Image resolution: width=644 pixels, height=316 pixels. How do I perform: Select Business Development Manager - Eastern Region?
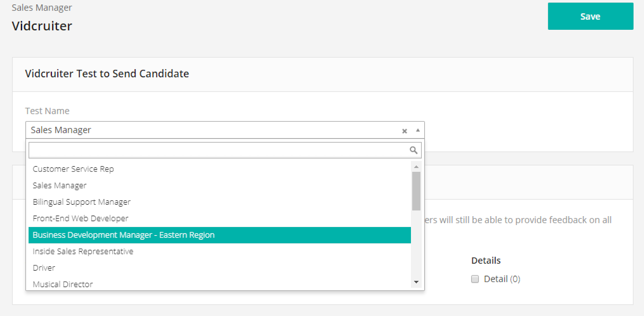tap(220, 235)
